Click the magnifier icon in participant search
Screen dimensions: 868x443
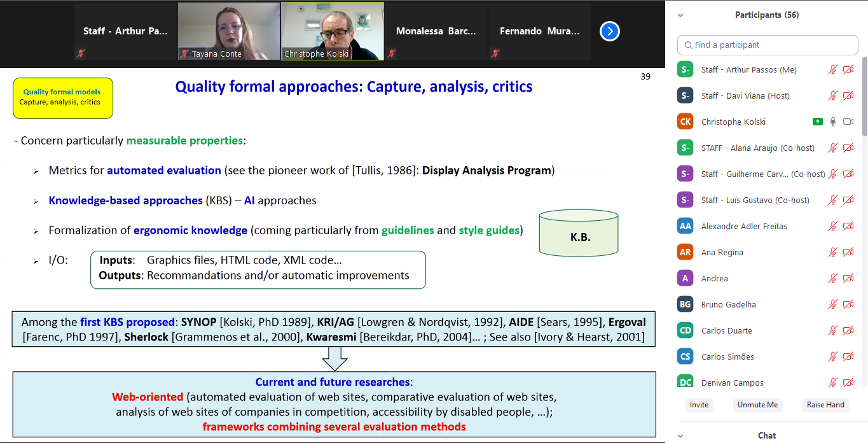688,45
